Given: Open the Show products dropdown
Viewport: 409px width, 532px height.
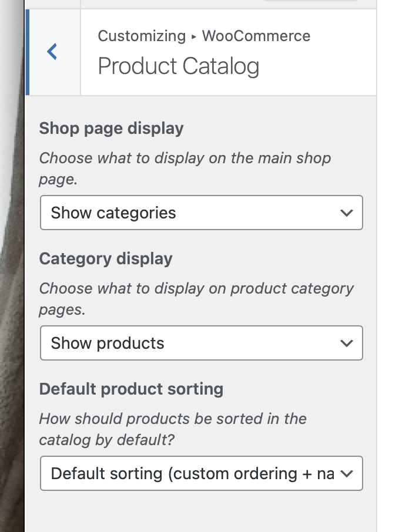Looking at the screenshot, I should [201, 343].
